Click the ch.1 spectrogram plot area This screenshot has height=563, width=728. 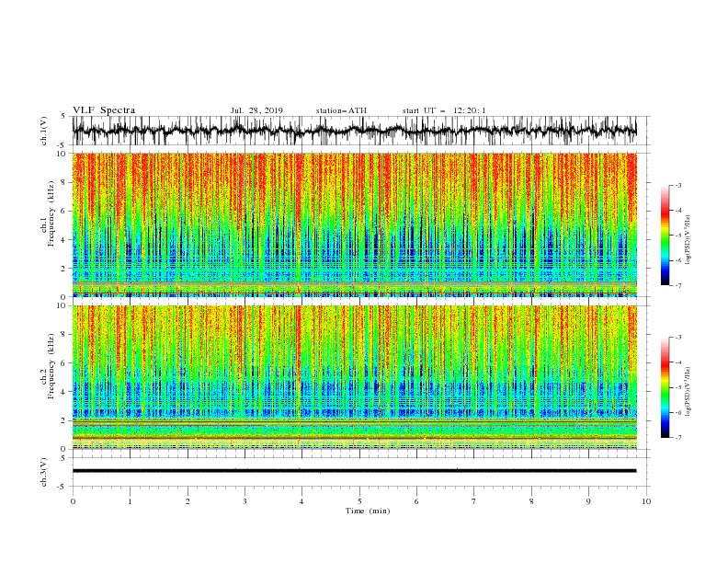click(354, 224)
